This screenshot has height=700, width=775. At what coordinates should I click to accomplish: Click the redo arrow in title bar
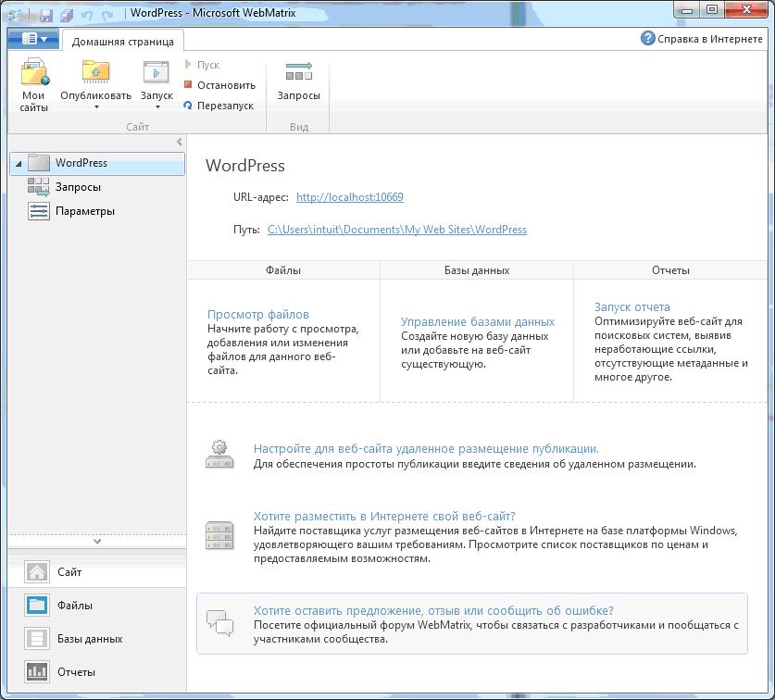(107, 16)
